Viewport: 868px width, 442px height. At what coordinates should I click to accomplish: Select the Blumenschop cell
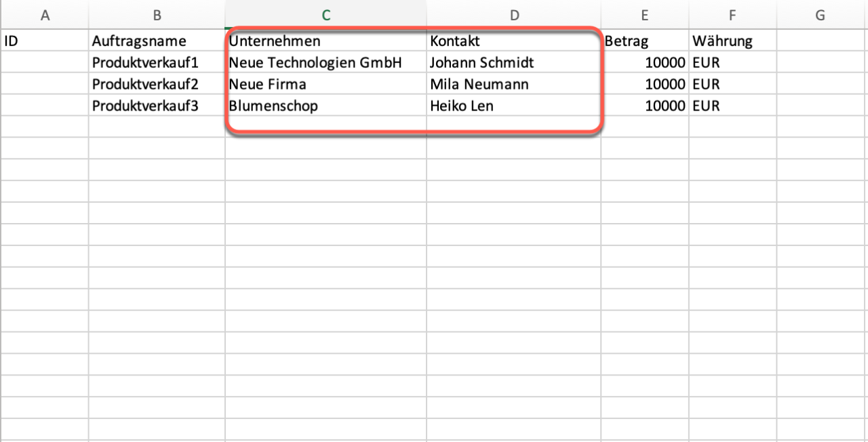point(326,106)
